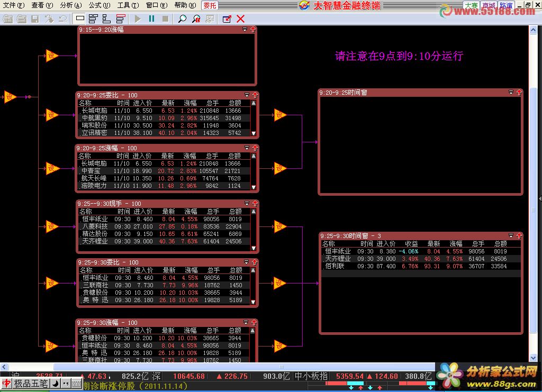
Task: Select the red-topped block layout icon
Action: pos(121,19)
